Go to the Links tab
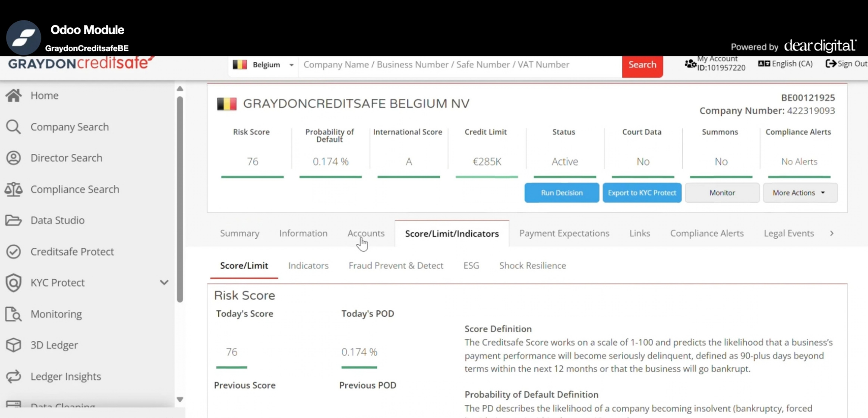The width and height of the screenshot is (868, 418). (x=640, y=233)
